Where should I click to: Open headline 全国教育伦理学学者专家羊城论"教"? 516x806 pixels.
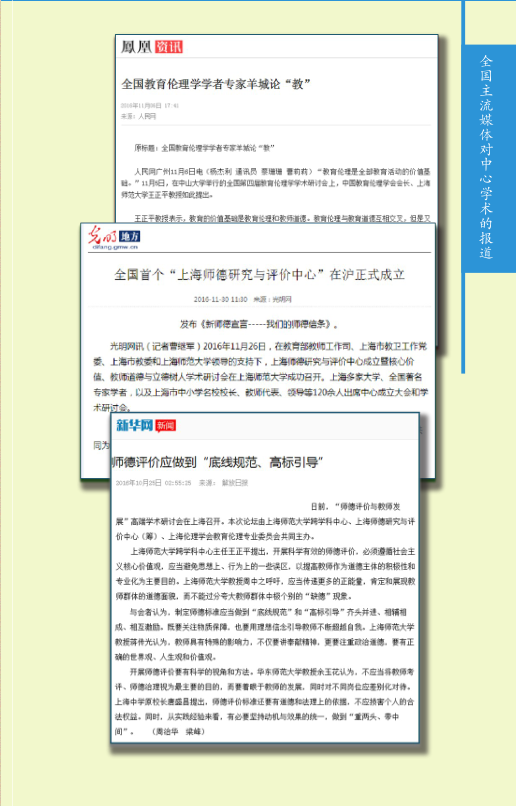coord(216,84)
